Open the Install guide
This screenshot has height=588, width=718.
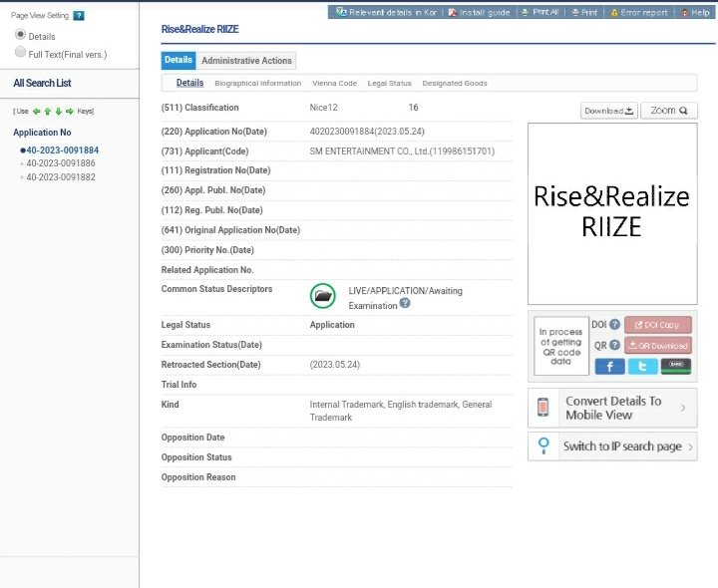(479, 12)
